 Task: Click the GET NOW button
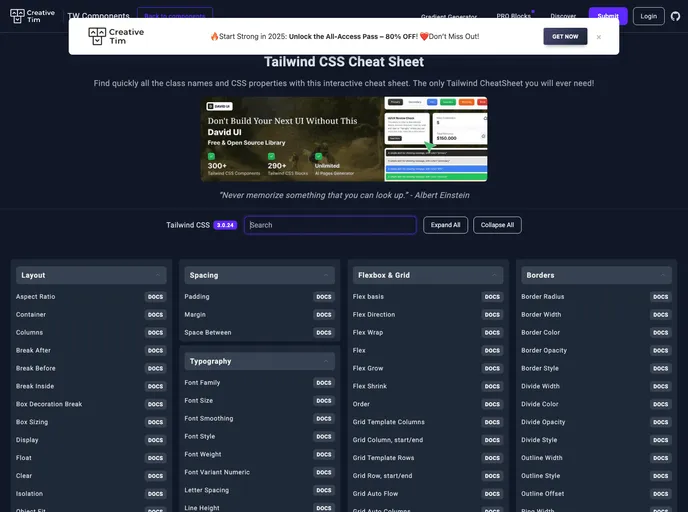pyautogui.click(x=565, y=36)
